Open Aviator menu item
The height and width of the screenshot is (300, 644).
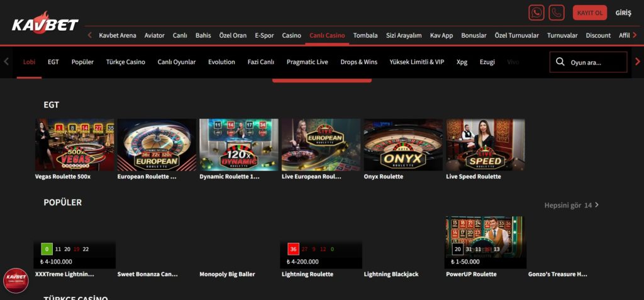click(x=155, y=35)
